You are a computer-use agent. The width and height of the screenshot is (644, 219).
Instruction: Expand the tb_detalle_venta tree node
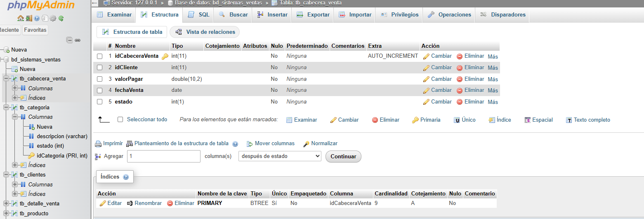point(6,203)
